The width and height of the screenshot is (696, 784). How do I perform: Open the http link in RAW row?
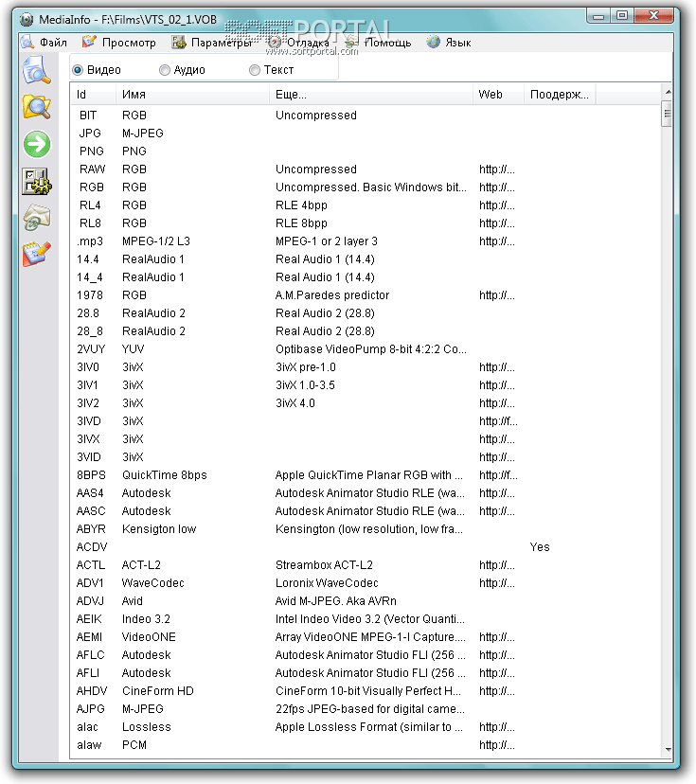pos(496,169)
